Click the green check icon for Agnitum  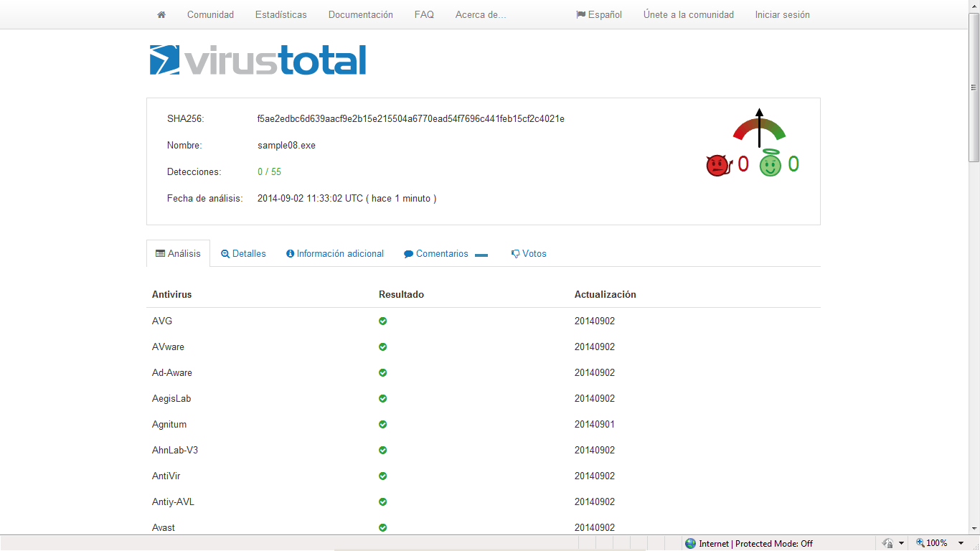tap(383, 424)
